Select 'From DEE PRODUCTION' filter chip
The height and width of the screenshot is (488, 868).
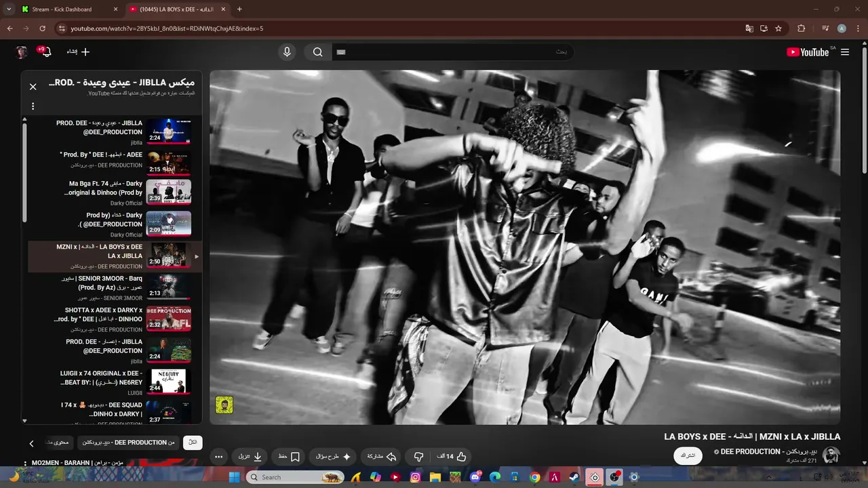(x=128, y=443)
